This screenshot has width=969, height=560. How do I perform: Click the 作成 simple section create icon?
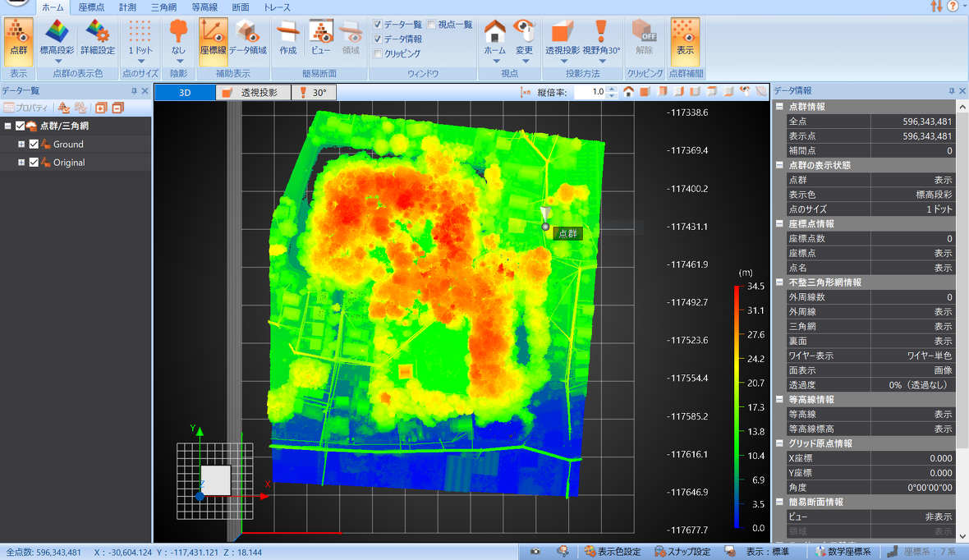(287, 39)
